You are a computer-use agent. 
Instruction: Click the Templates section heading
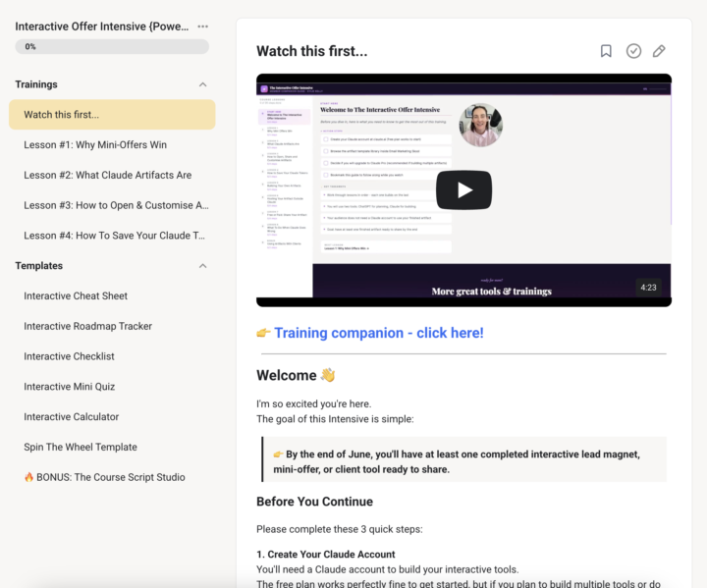[38, 266]
